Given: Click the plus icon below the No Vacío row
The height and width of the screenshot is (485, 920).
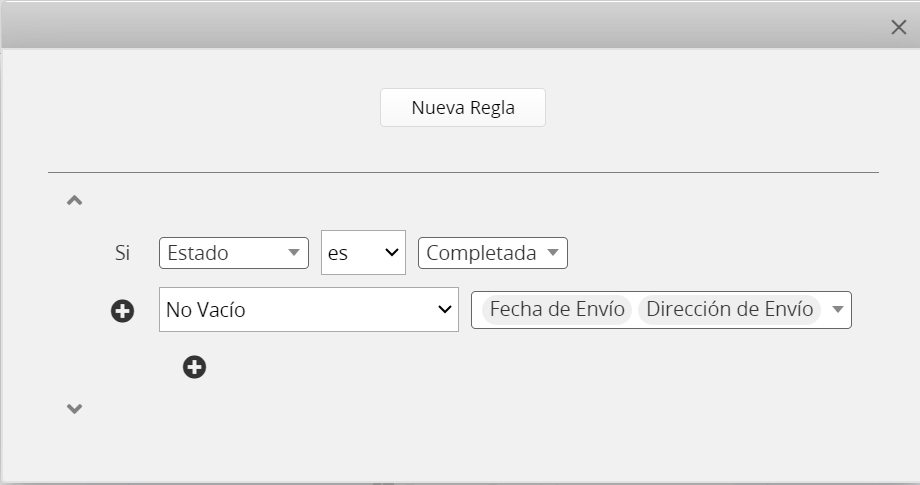Looking at the screenshot, I should (x=194, y=367).
